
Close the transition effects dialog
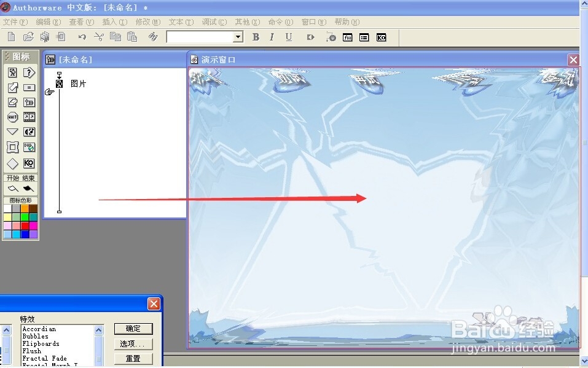pyautogui.click(x=154, y=303)
